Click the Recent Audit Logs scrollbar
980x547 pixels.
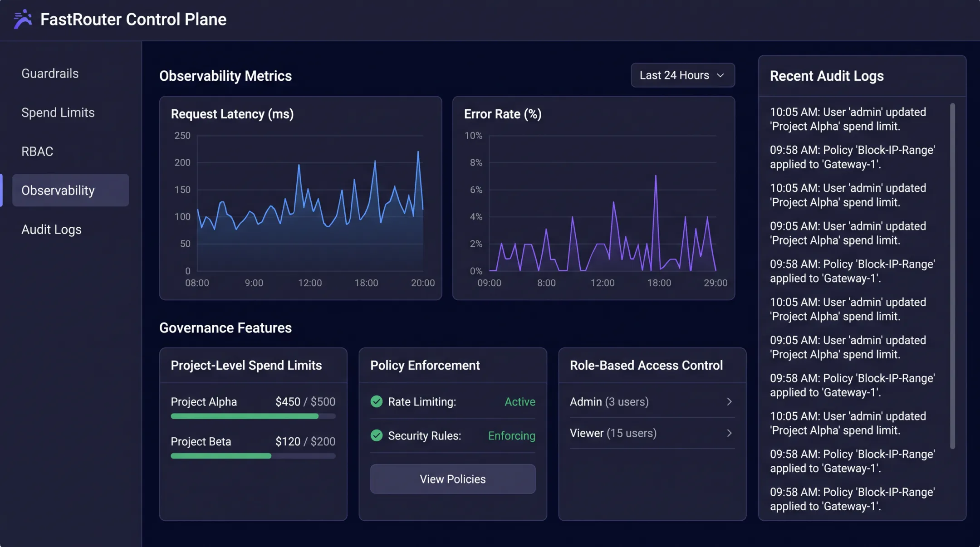952,276
